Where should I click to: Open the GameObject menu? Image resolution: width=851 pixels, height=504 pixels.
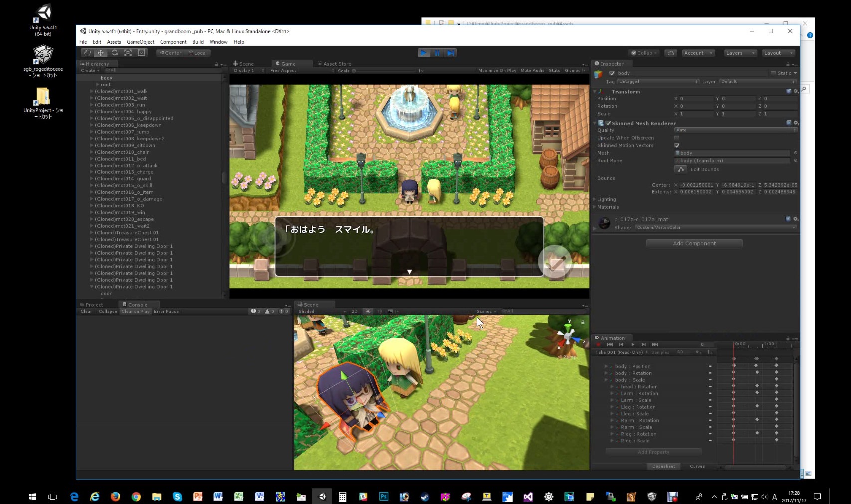click(x=140, y=42)
